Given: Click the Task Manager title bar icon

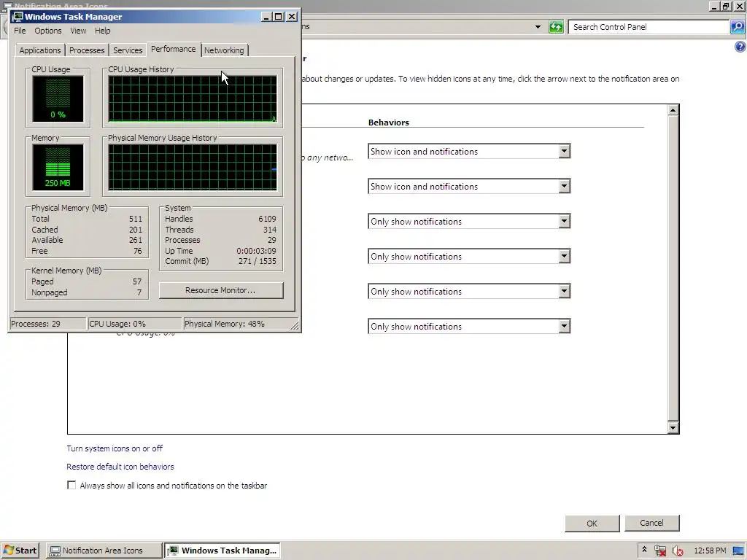Looking at the screenshot, I should tap(18, 17).
